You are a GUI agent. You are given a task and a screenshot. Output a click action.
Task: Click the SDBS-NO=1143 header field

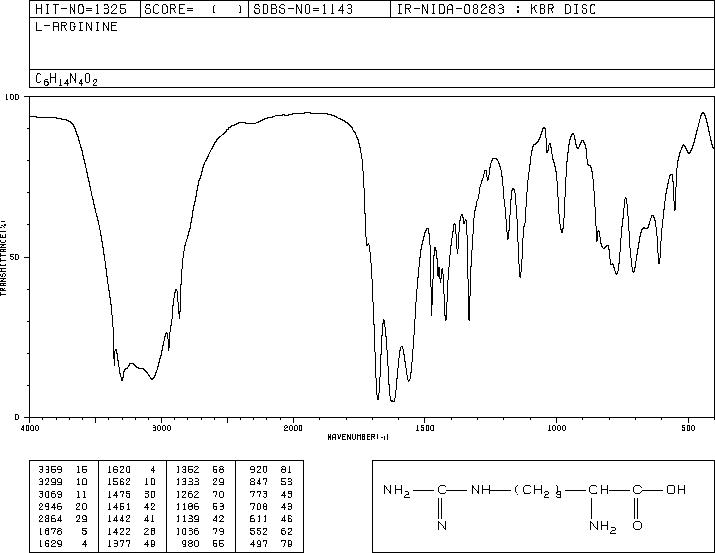point(319,9)
